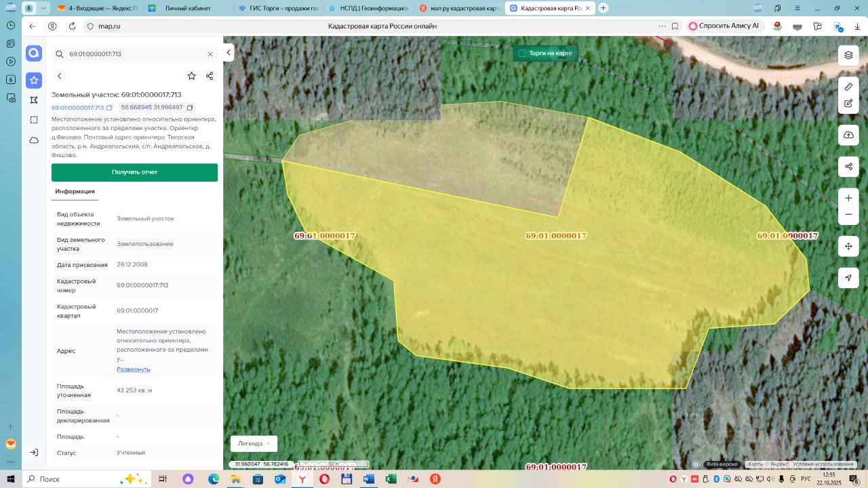Open the tab group dropdown arrow
Viewport: 868px width, 488px height.
click(43, 8)
